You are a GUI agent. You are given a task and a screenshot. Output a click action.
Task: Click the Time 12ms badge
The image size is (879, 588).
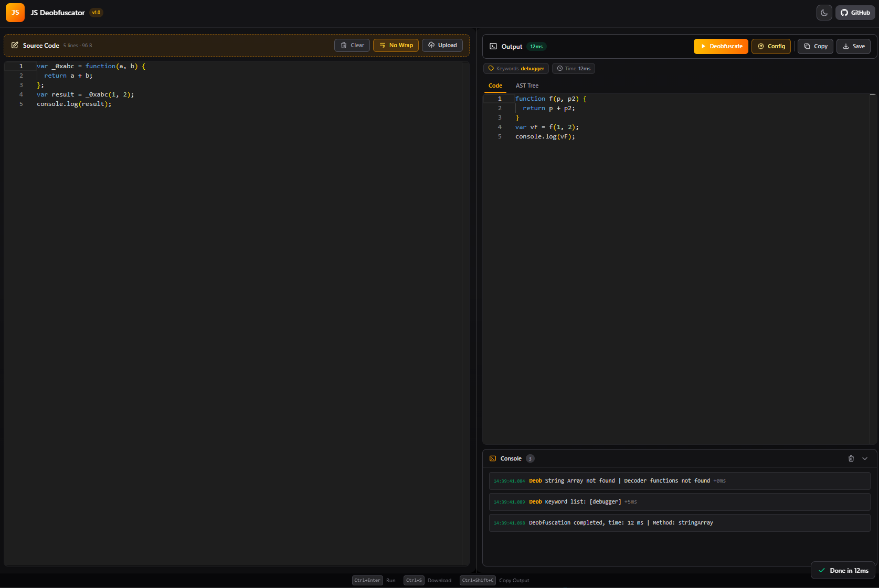pos(574,69)
